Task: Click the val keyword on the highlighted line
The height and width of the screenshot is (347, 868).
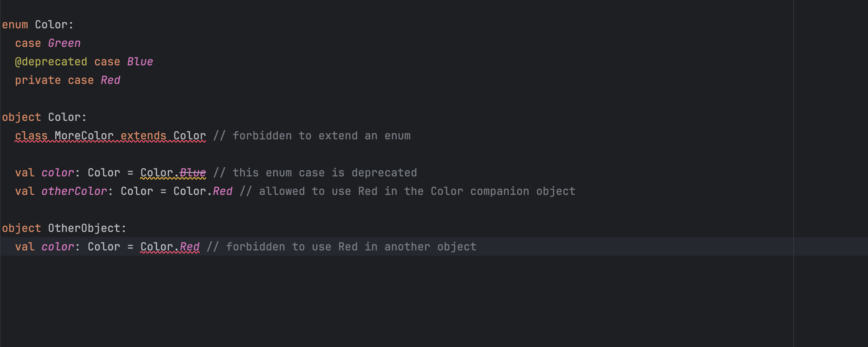Action: [x=25, y=247]
